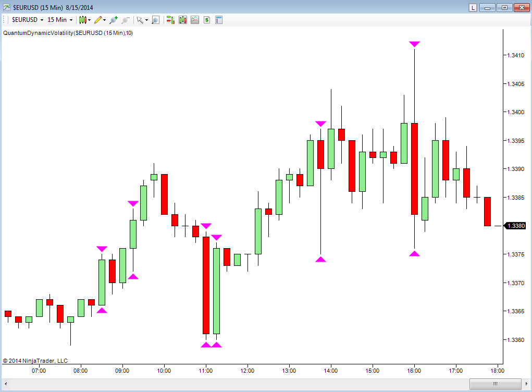532x392 pixels.
Task: Open the candlestick bars toolbar icon
Action: tap(183, 20)
